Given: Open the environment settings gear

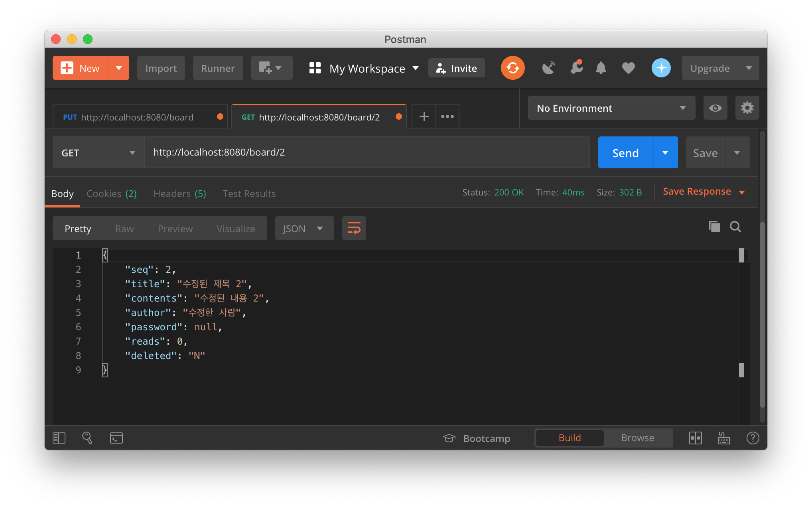Looking at the screenshot, I should (x=747, y=108).
